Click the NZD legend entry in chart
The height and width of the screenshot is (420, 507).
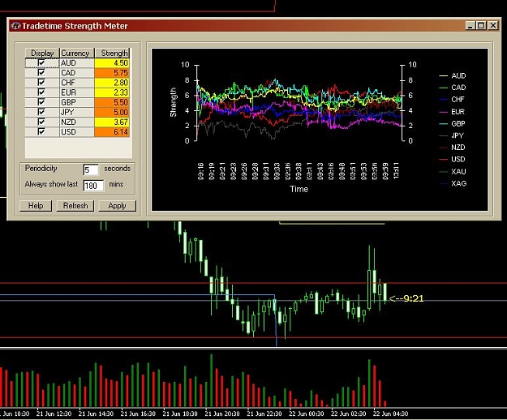[x=453, y=148]
